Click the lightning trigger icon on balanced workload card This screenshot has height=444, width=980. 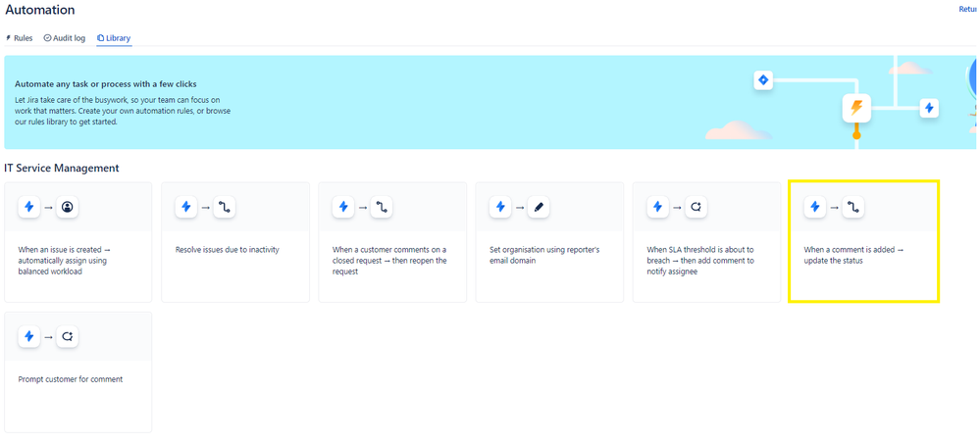[x=28, y=207]
